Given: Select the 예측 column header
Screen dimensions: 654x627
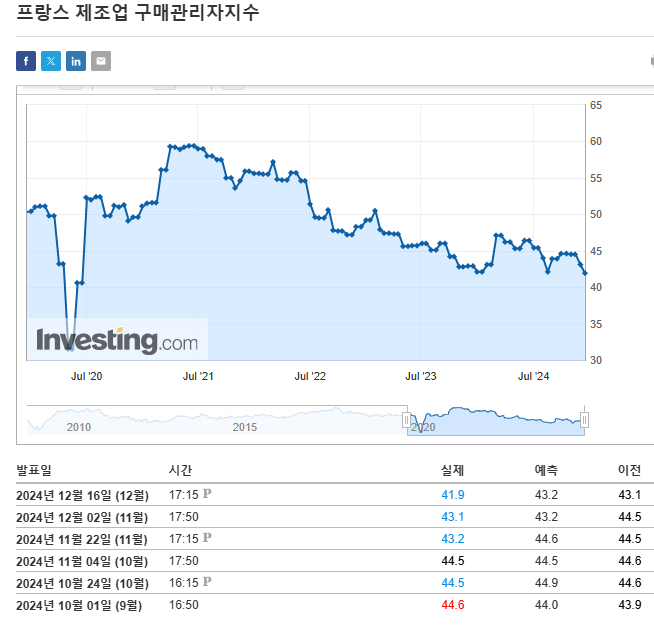Looking at the screenshot, I should tap(546, 470).
